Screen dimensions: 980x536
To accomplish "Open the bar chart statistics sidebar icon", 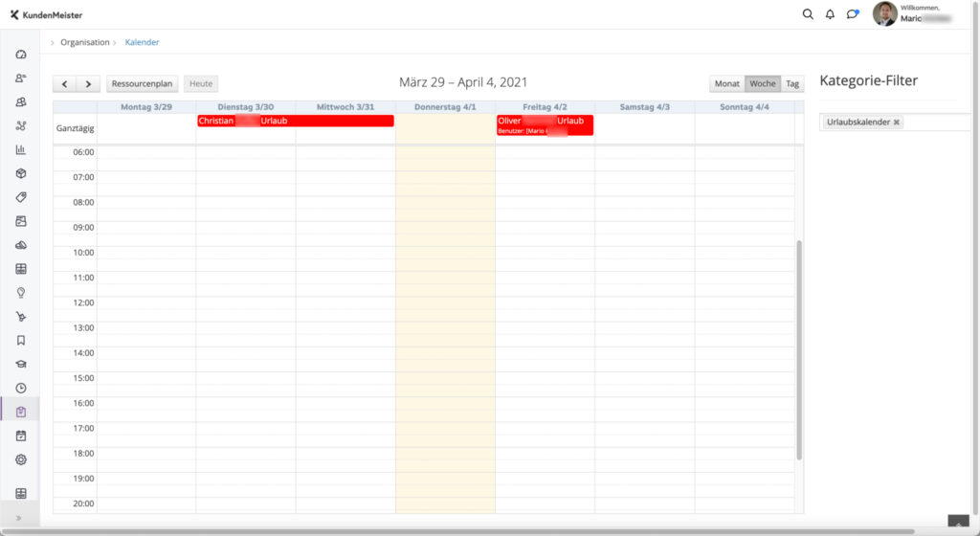I will click(21, 149).
